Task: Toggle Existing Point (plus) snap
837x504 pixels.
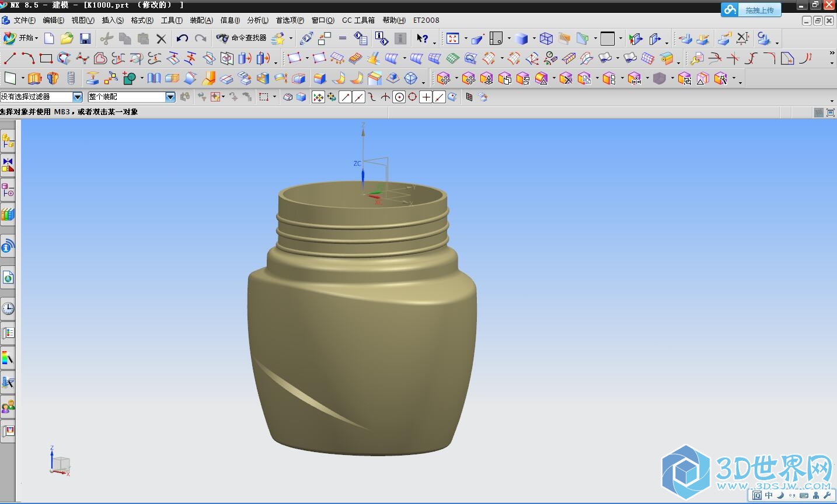Action: coord(426,97)
